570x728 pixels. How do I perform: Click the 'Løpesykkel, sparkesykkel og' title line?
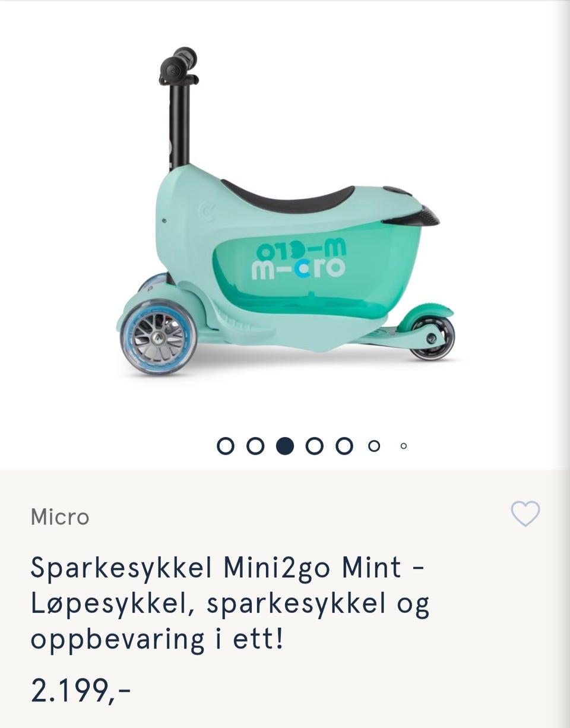[230, 604]
